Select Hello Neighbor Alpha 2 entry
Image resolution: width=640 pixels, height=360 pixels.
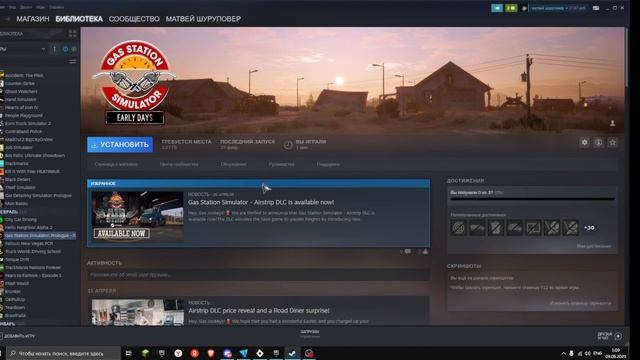(x=29, y=227)
